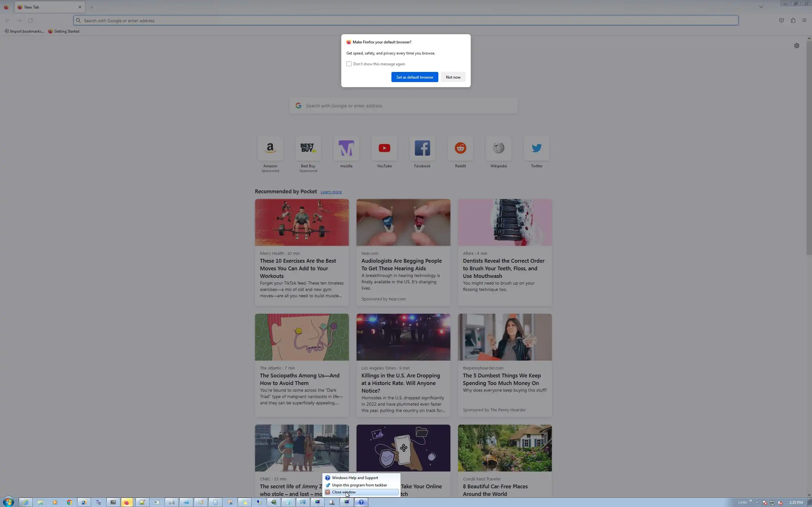The image size is (812, 507).
Task: Click the central Google search field
Action: (x=404, y=106)
